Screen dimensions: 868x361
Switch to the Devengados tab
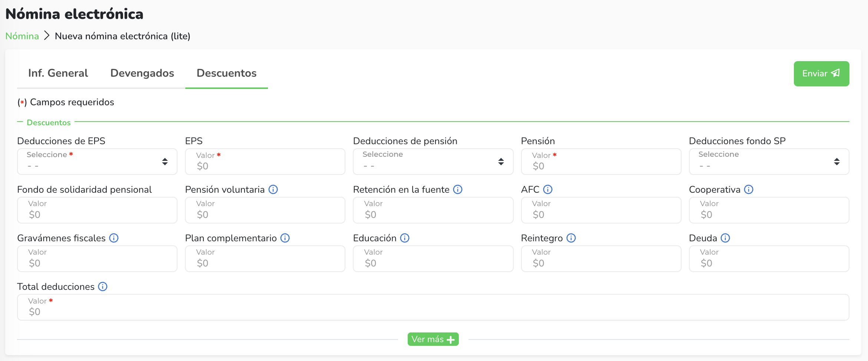click(x=142, y=73)
